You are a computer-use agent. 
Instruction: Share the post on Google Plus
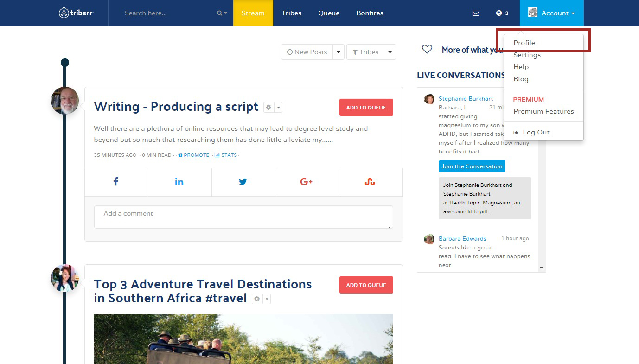(307, 182)
